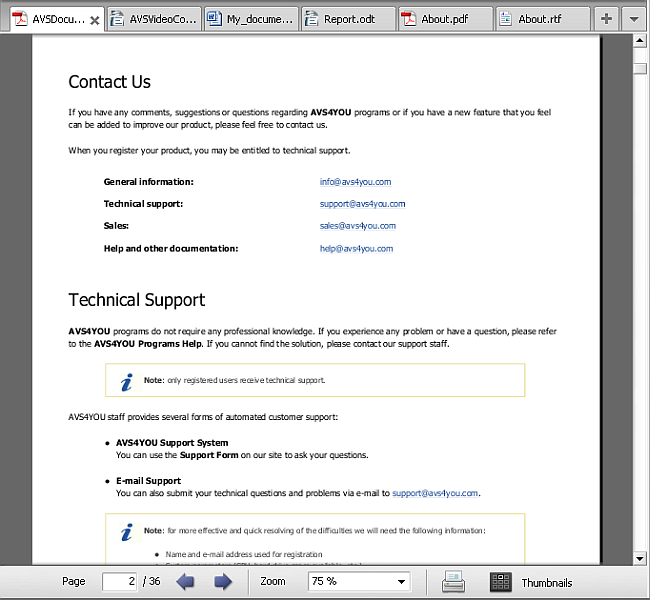Click the Thumbnails label
This screenshot has height=600, width=650.
pos(547,583)
